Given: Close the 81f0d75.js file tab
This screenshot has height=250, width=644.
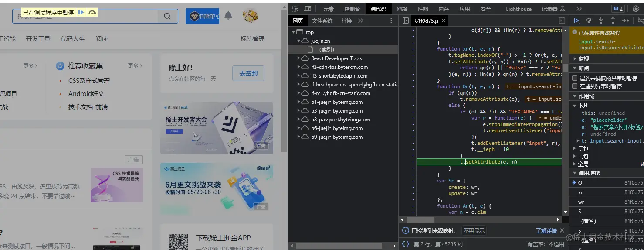Looking at the screenshot, I should click(x=443, y=21).
